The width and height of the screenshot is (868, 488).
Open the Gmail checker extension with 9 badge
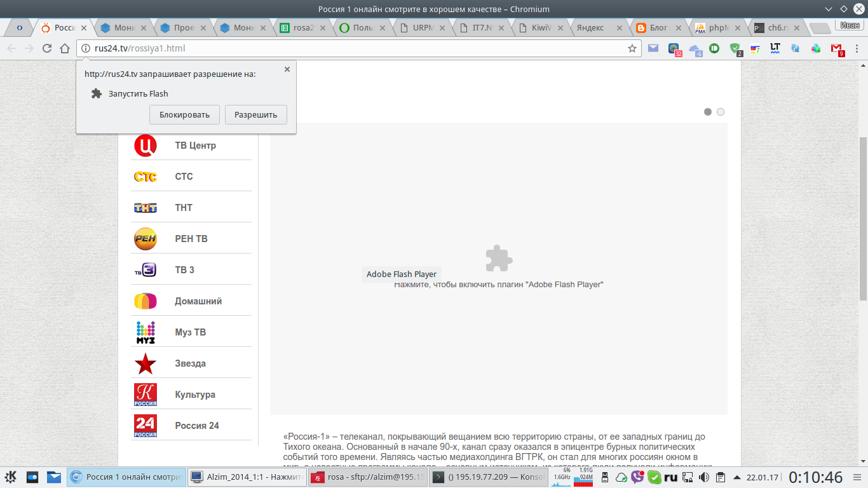point(837,49)
